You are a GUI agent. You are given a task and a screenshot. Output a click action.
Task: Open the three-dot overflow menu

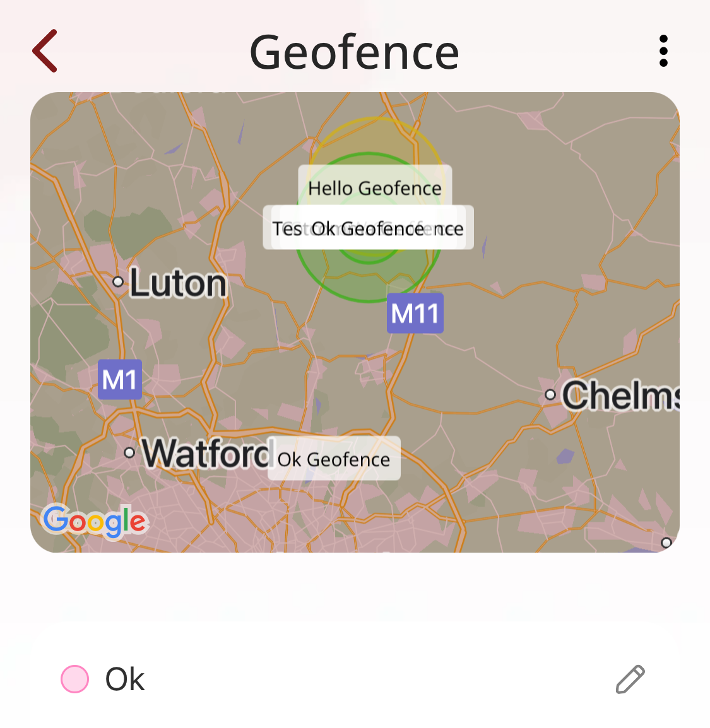point(663,51)
